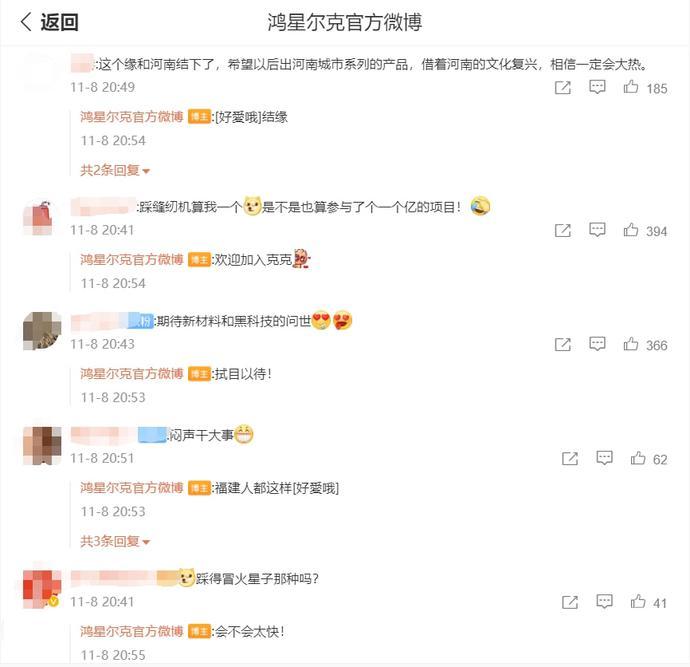Like the comment with 366 likes

point(631,344)
